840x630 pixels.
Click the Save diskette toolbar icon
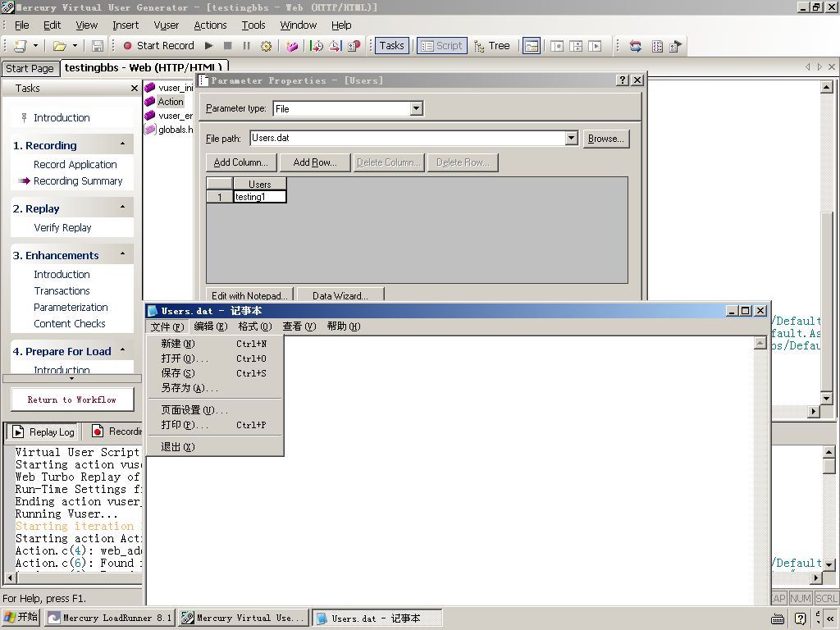[97, 46]
